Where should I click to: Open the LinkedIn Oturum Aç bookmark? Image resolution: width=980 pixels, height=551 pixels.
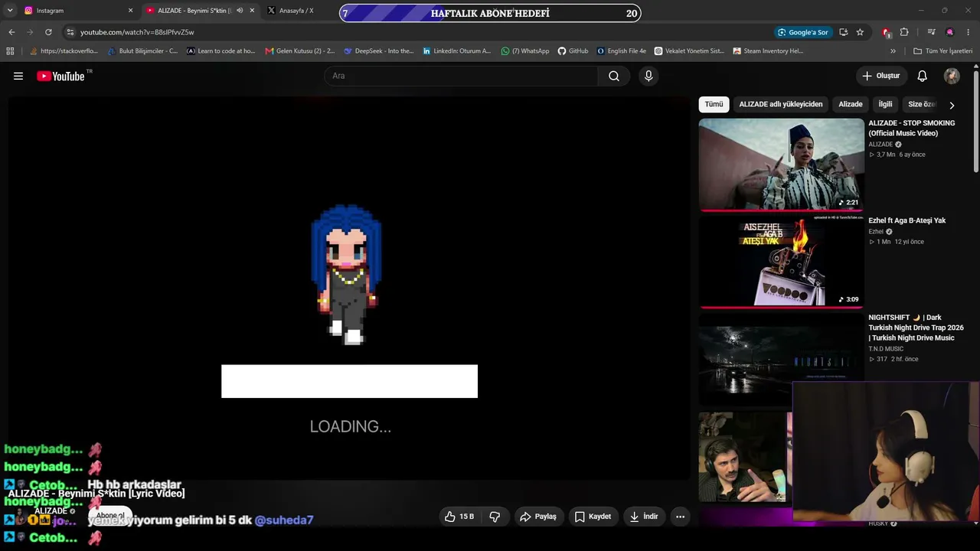457,51
